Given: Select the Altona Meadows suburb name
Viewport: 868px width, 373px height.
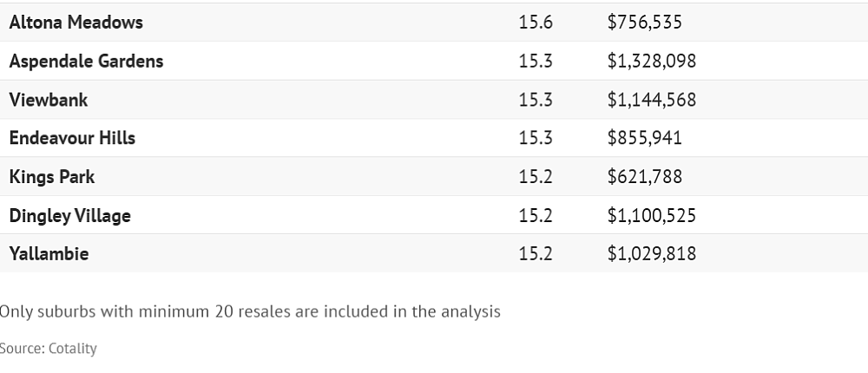Looking at the screenshot, I should point(76,23).
